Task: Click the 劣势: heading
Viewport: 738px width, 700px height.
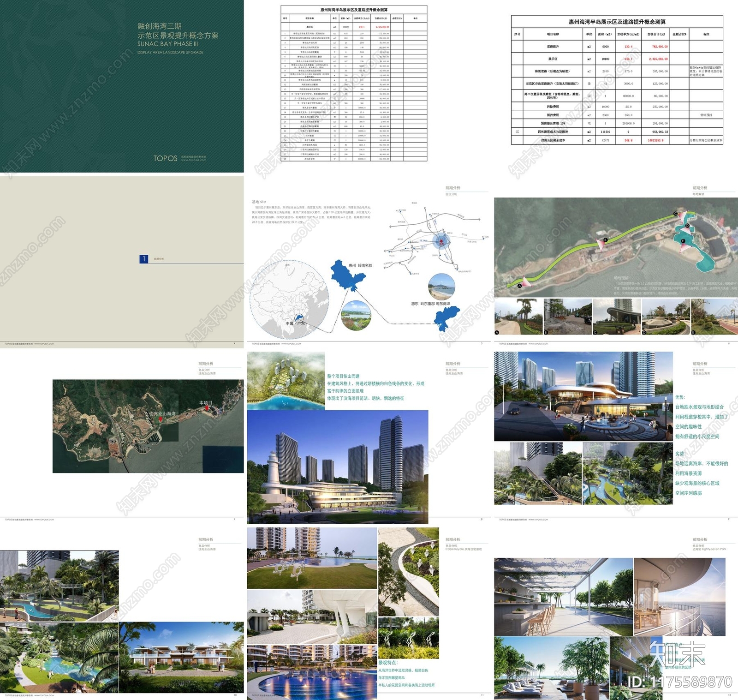Action: coord(680,454)
